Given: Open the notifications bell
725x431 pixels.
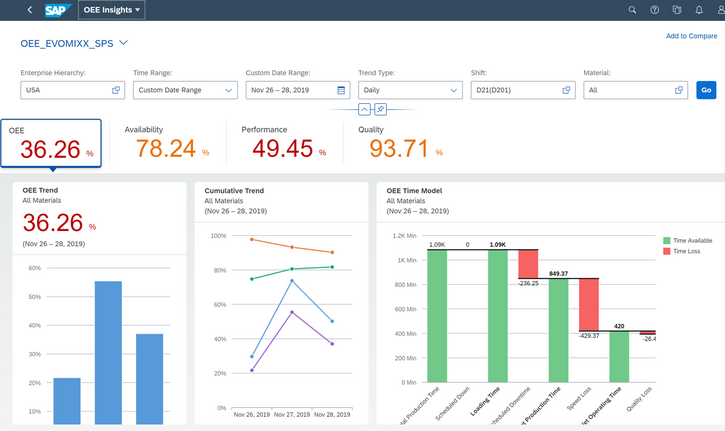Looking at the screenshot, I should [699, 10].
